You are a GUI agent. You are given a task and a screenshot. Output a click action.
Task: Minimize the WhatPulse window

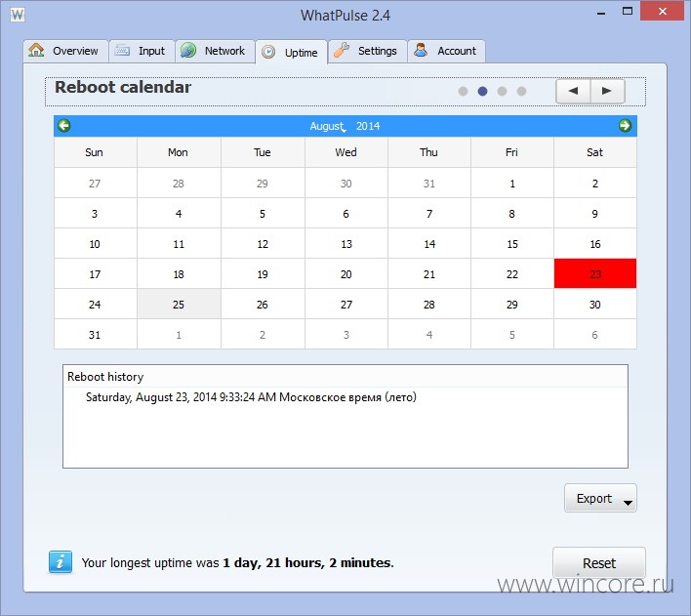[x=600, y=13]
